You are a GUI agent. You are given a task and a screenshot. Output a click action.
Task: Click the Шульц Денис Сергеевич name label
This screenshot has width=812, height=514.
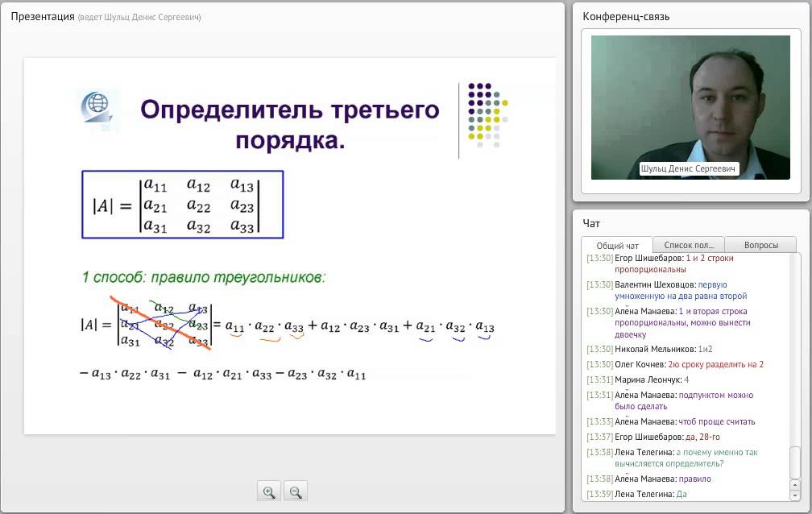click(688, 168)
